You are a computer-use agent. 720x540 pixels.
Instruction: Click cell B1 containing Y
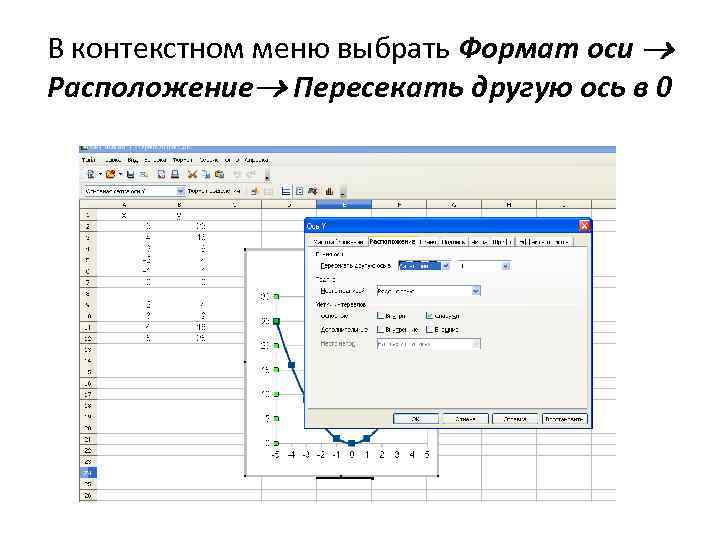point(179,215)
